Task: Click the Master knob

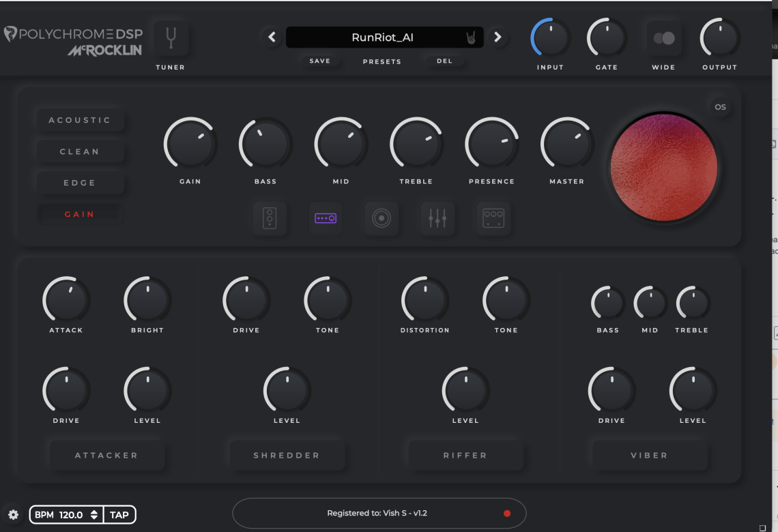Action: pos(567,144)
